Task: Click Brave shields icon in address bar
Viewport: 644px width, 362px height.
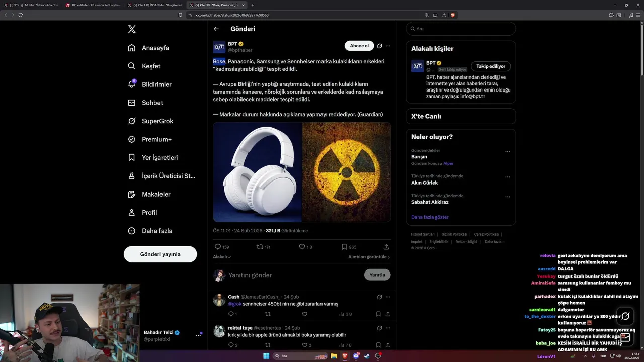Action: point(453,15)
